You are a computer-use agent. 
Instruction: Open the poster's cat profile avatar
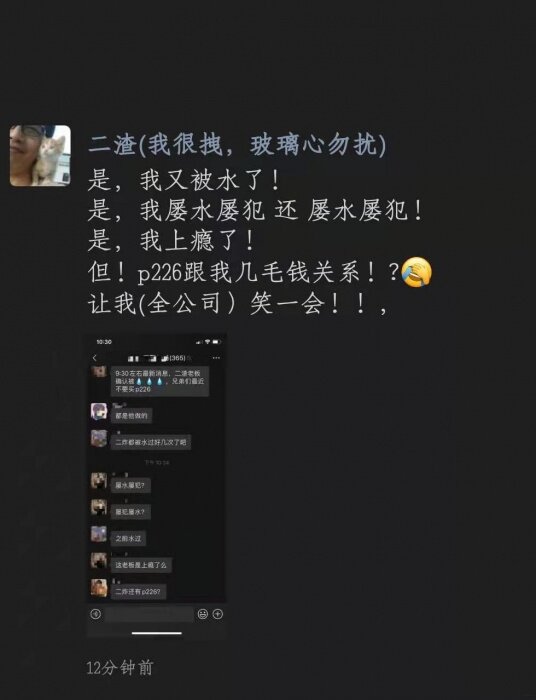[40, 155]
